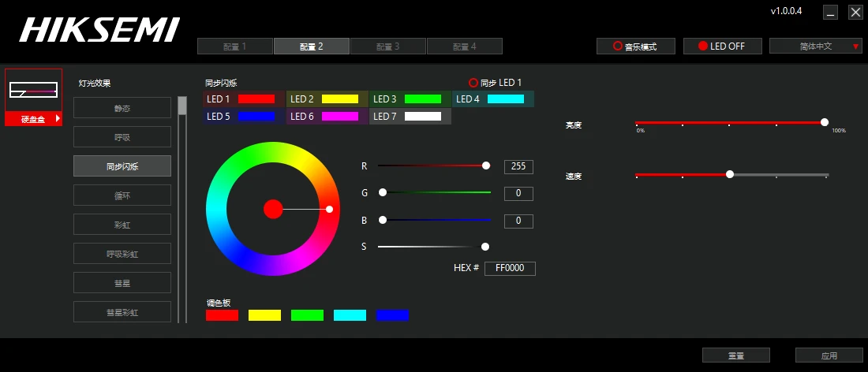Select the LED 4 cyan swatch

tap(505, 99)
